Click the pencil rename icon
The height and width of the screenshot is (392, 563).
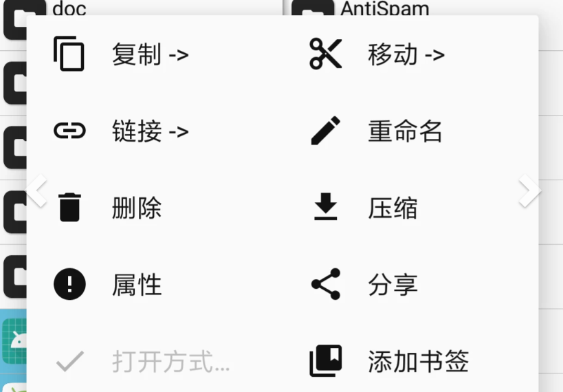[325, 131]
